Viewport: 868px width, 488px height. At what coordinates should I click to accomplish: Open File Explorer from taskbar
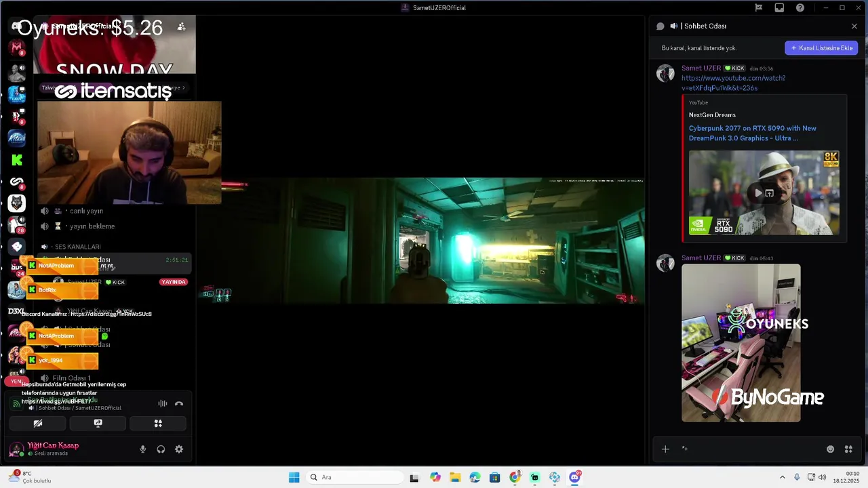454,477
